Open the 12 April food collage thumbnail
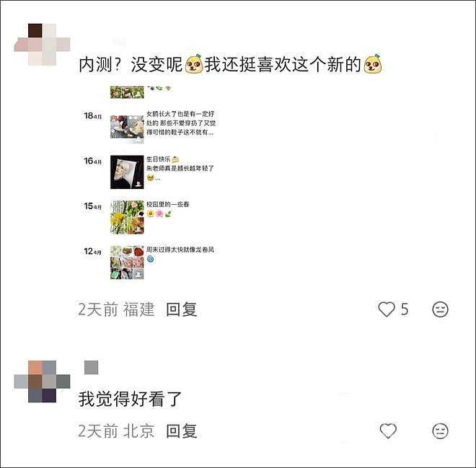Screen dimensions: 476x468 coord(127,262)
